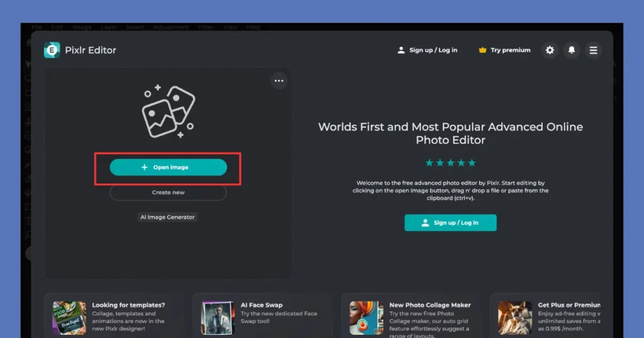Click the crown icon beside Try premium
This screenshot has height=338, width=644.
[482, 50]
